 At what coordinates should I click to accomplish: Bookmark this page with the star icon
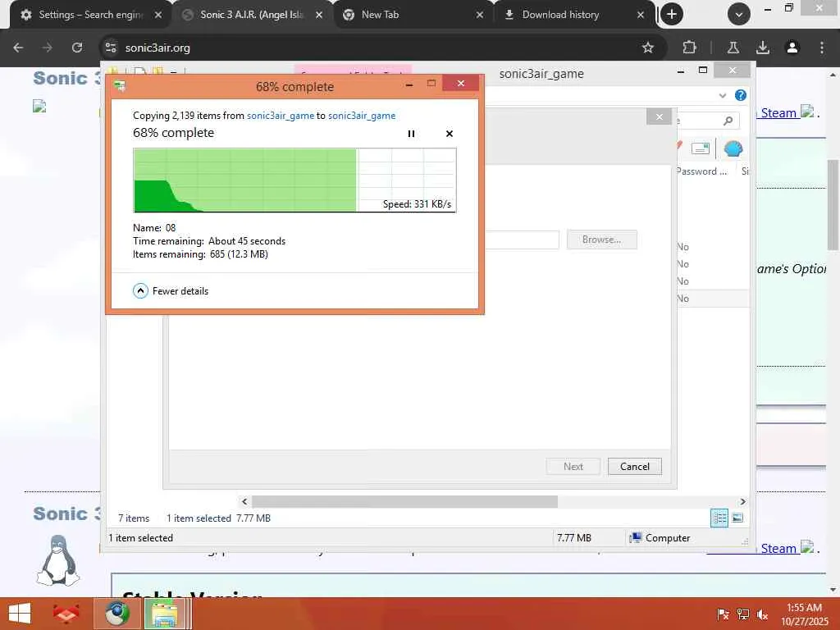(x=648, y=48)
